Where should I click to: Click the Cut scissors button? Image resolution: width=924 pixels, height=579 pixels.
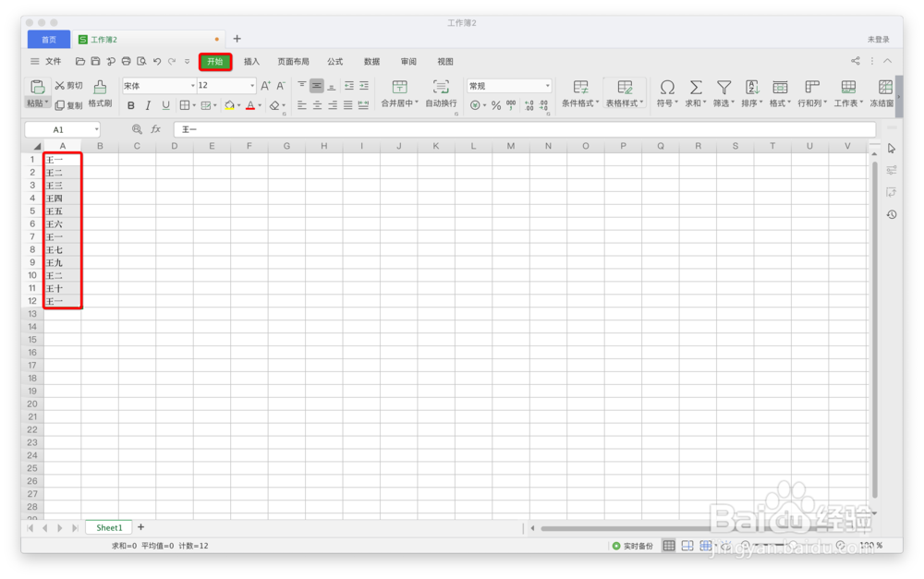[x=68, y=85]
